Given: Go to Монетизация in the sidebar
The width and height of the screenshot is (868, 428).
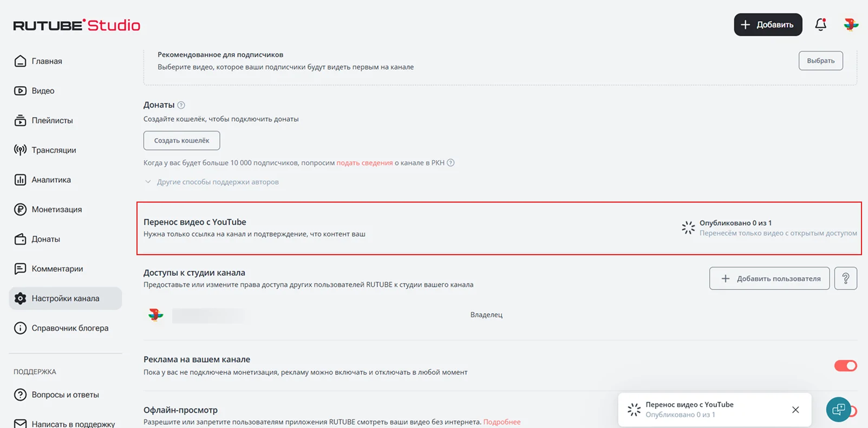Looking at the screenshot, I should [56, 210].
